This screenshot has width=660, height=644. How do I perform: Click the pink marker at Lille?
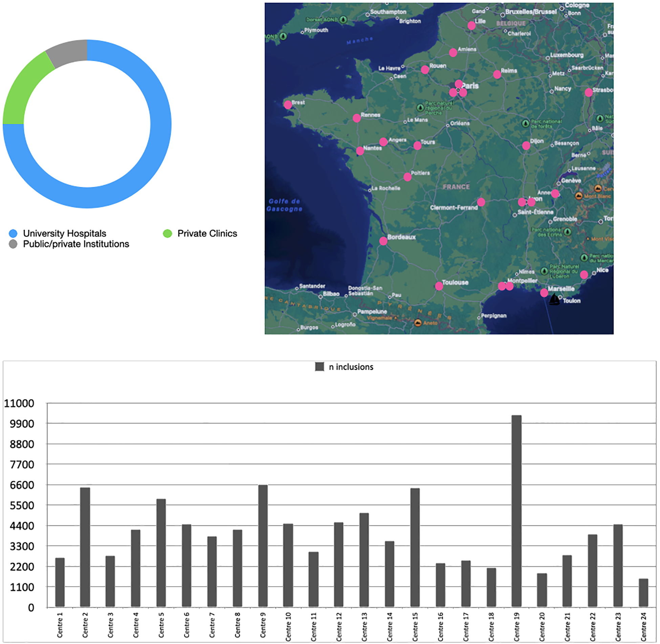click(x=471, y=25)
